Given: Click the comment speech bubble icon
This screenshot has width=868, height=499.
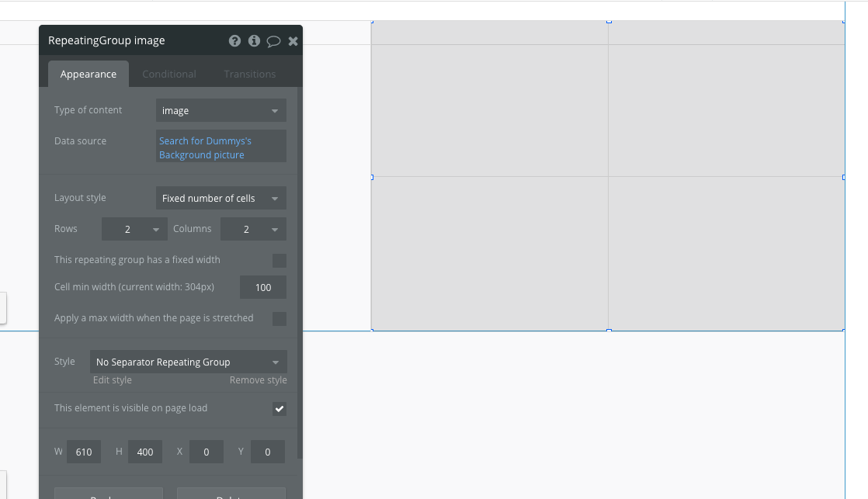Looking at the screenshot, I should point(273,41).
